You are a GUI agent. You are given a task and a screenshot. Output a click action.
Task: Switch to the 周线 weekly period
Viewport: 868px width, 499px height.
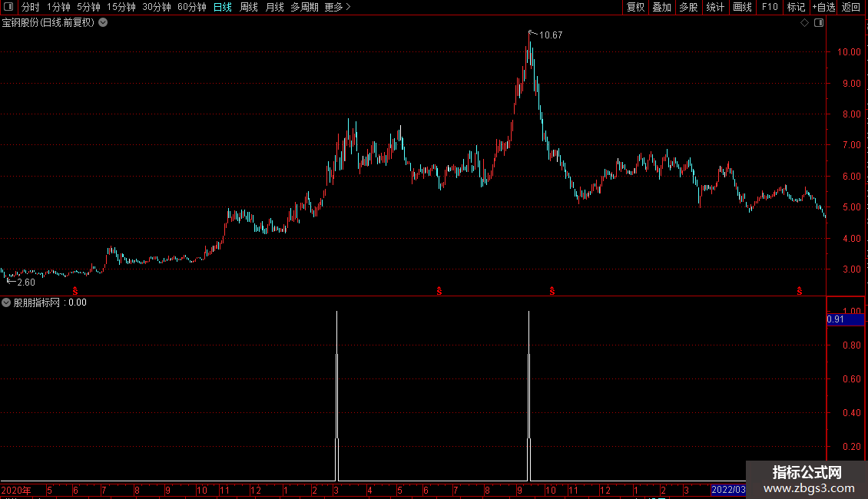pos(249,7)
